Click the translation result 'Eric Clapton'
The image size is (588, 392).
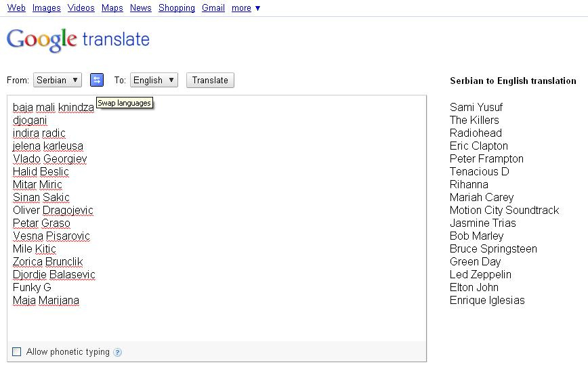[479, 146]
